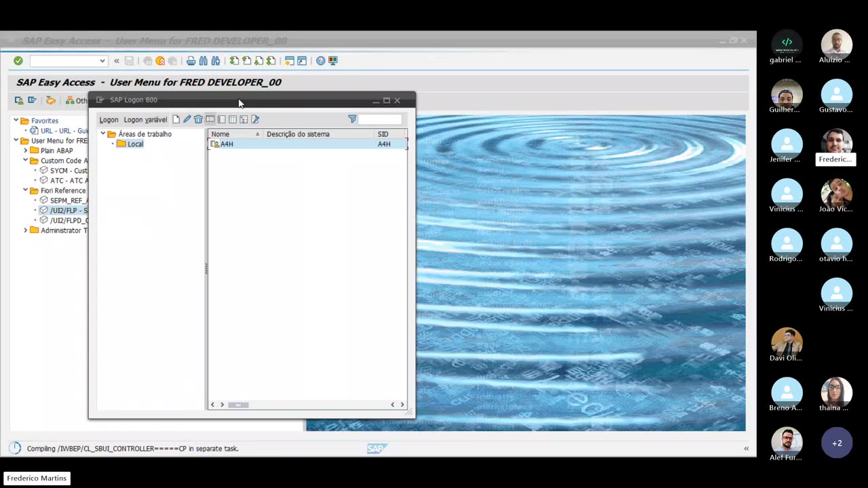Collapse the command field with double chevron
The width and height of the screenshot is (868, 488).
click(x=117, y=61)
